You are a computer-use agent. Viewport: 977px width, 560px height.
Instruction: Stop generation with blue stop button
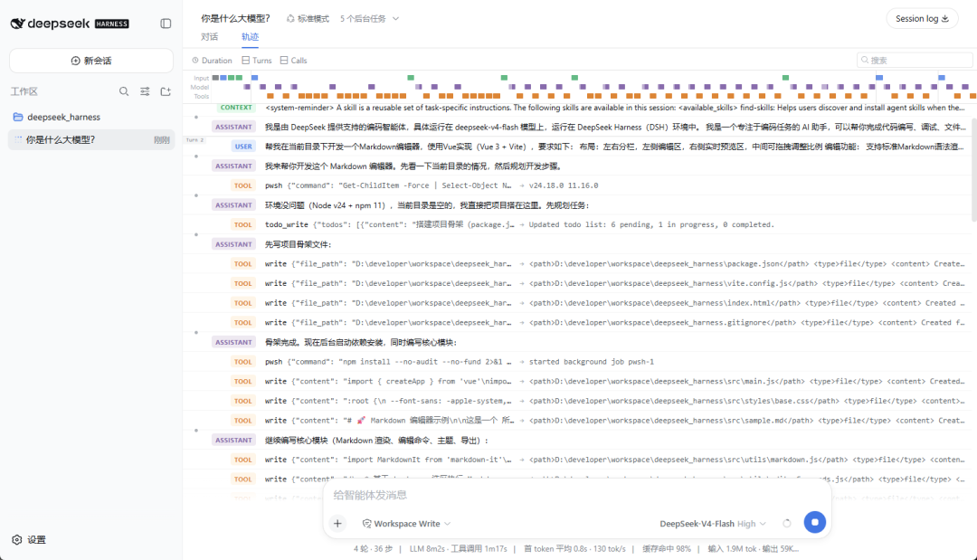tap(815, 522)
